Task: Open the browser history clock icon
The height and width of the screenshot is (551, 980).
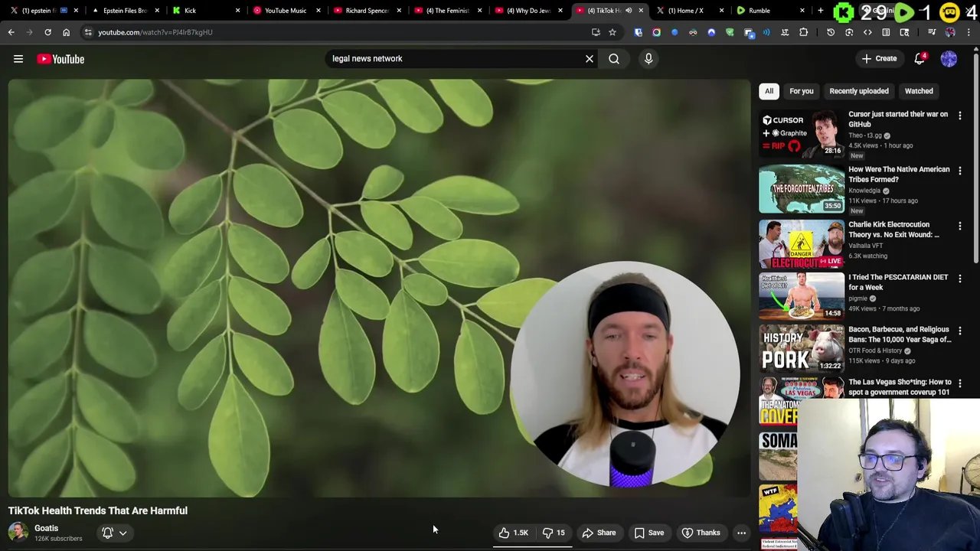Action: [831, 32]
